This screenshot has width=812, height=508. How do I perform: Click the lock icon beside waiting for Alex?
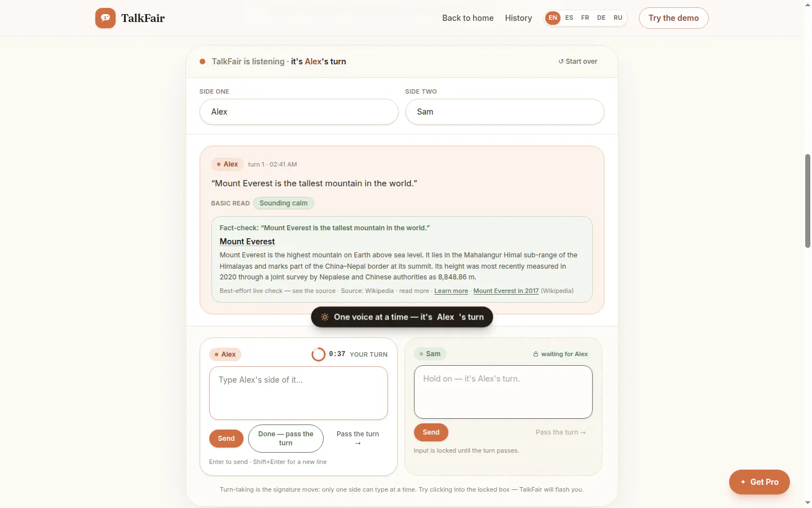pyautogui.click(x=536, y=354)
